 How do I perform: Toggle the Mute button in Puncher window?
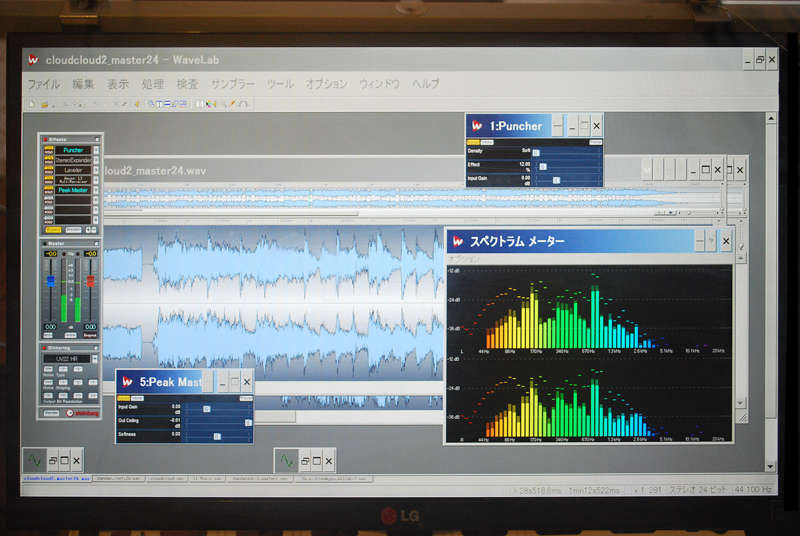pos(487,142)
